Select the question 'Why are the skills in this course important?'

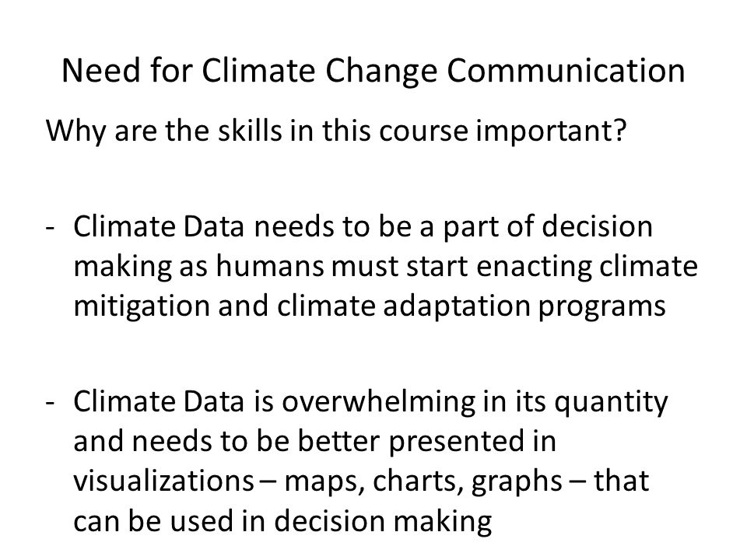tap(336, 130)
